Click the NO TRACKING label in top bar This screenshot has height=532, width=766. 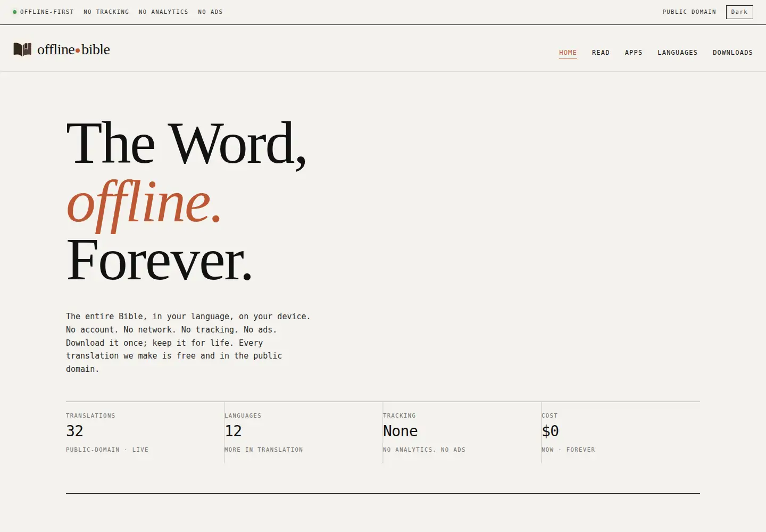tap(106, 12)
